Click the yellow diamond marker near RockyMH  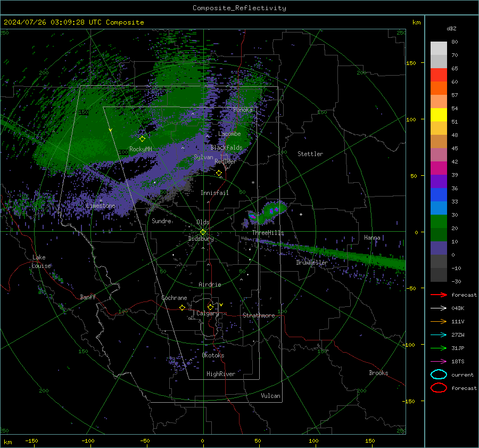click(142, 139)
